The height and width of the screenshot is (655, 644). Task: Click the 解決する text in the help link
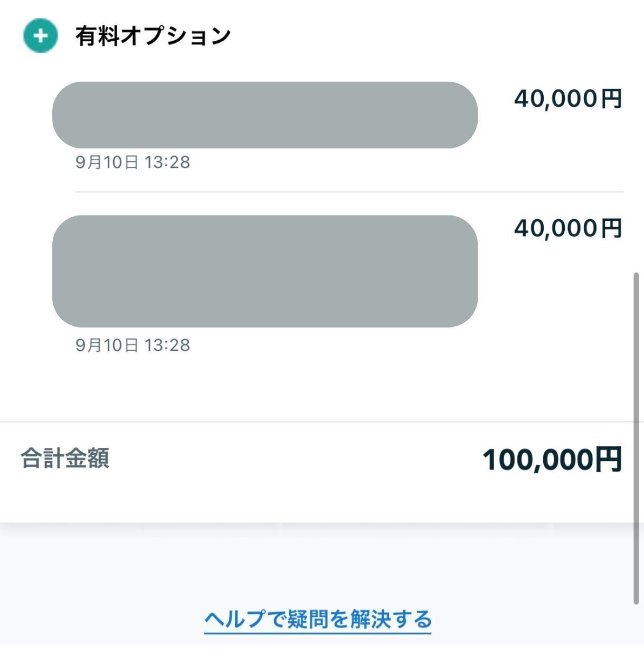(x=391, y=619)
